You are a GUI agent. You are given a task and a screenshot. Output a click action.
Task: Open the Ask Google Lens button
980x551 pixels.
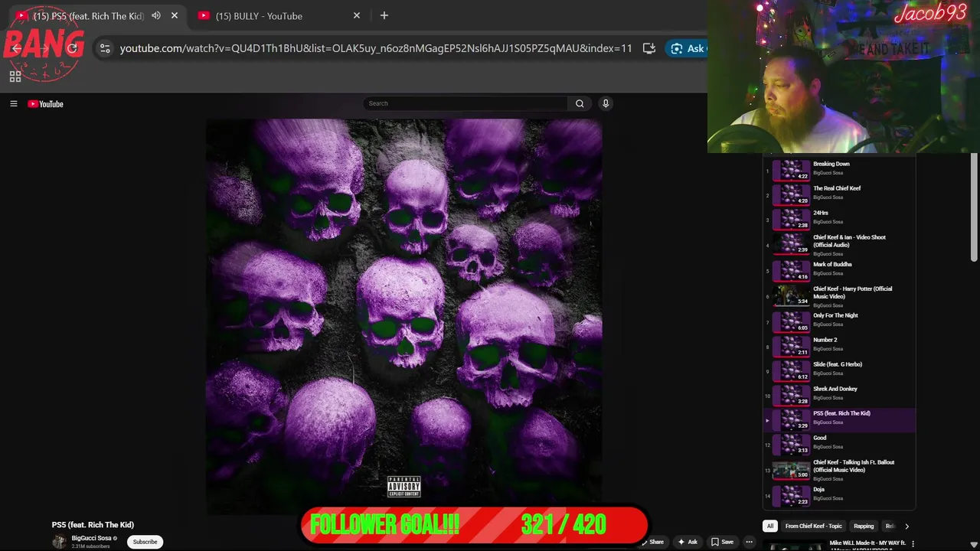click(x=687, y=48)
